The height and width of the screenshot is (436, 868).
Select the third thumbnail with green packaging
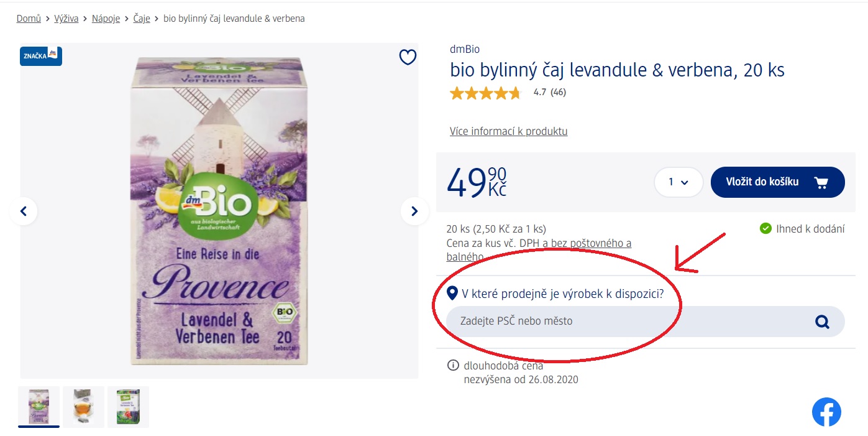[x=128, y=406]
